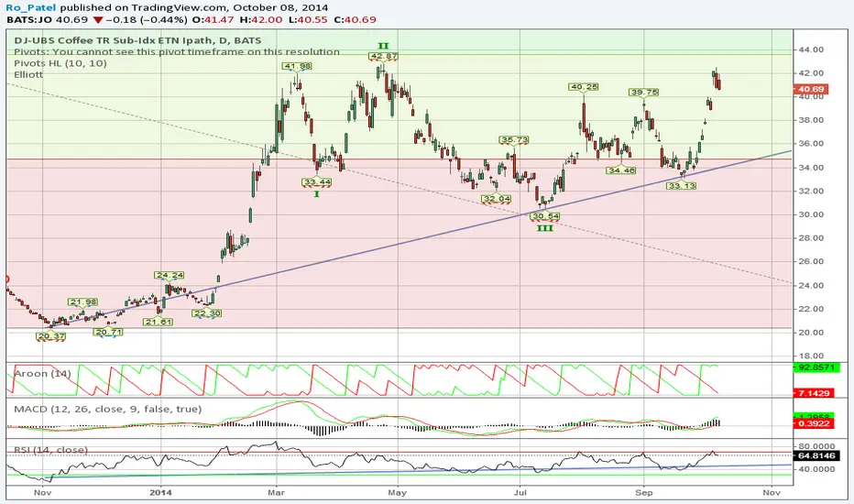Click the 20.71 pivot low label
The height and width of the screenshot is (504, 854).
(108, 332)
